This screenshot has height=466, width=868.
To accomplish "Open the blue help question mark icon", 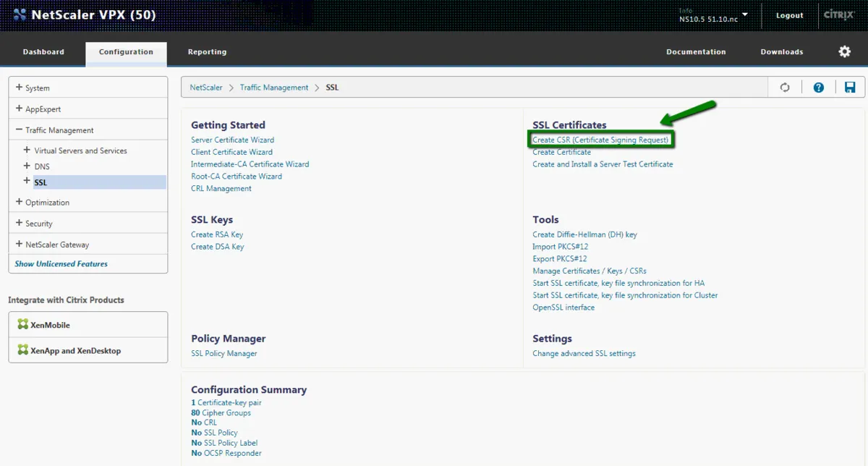I will pyautogui.click(x=818, y=88).
